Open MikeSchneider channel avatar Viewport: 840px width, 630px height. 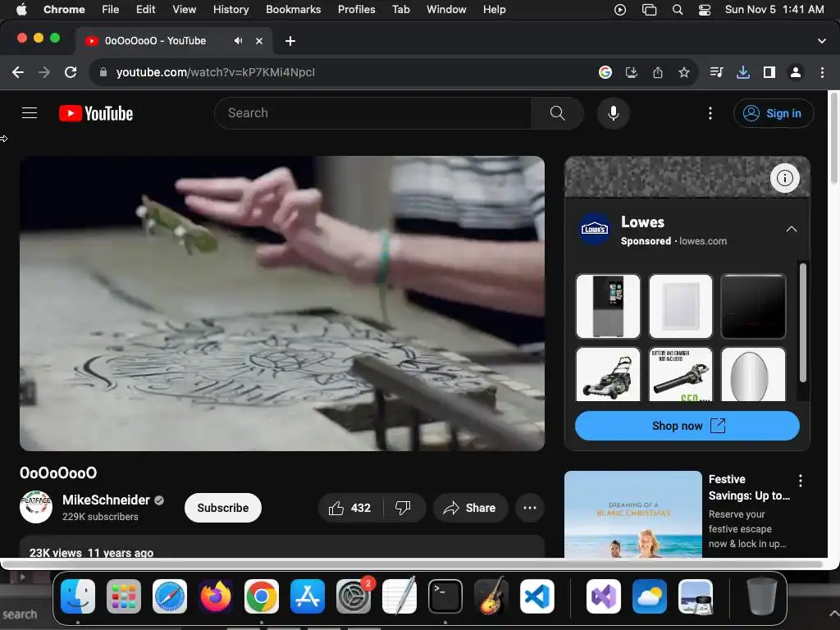coord(36,507)
